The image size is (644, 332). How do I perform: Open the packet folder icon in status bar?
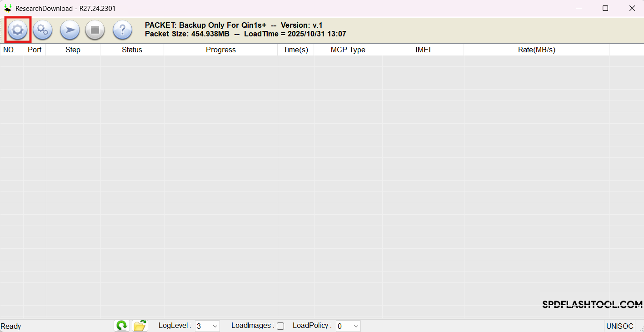(140, 326)
